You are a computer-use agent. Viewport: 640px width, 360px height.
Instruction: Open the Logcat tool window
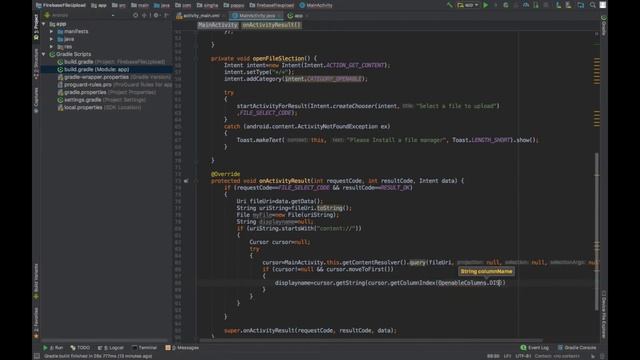click(x=111, y=348)
